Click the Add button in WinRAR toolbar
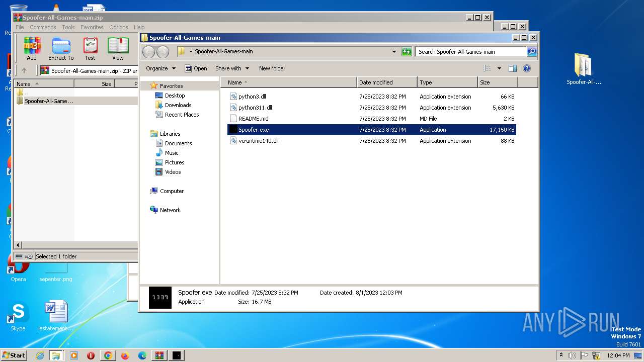Image resolution: width=644 pixels, height=362 pixels. pyautogui.click(x=32, y=49)
